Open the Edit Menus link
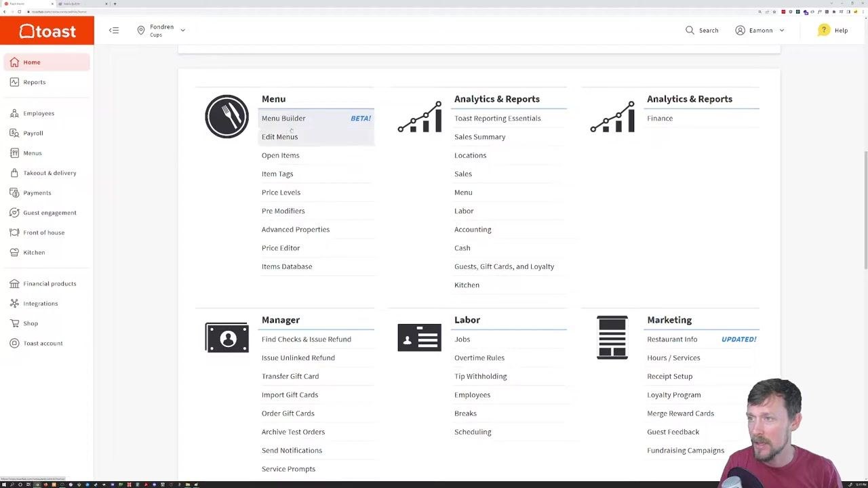The image size is (868, 488). (279, 137)
